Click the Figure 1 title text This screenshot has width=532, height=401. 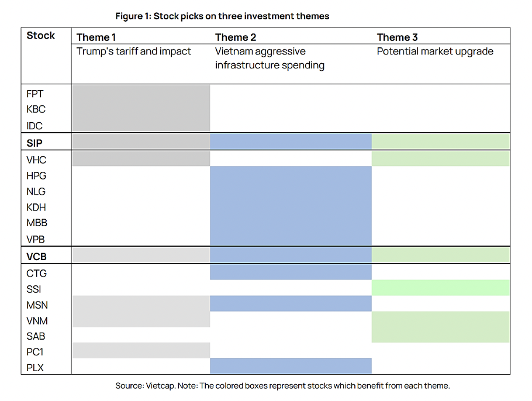pos(222,16)
